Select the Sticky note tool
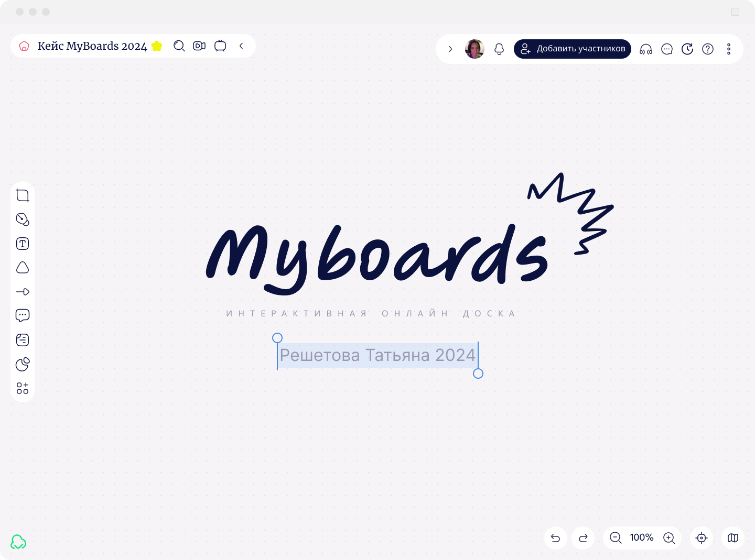This screenshot has width=755, height=560. 23,340
